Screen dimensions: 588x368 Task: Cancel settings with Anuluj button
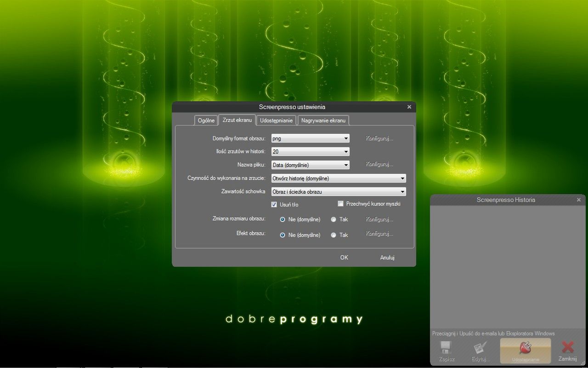pyautogui.click(x=387, y=258)
